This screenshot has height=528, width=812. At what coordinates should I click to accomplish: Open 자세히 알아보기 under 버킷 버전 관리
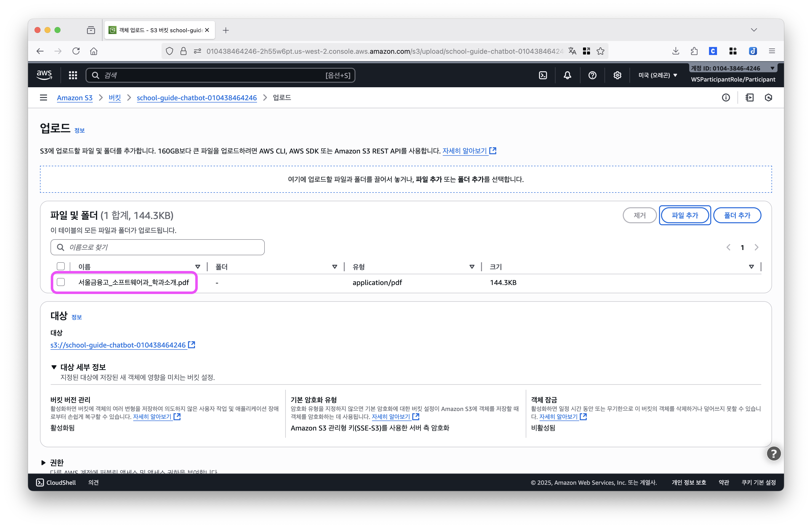(157, 417)
